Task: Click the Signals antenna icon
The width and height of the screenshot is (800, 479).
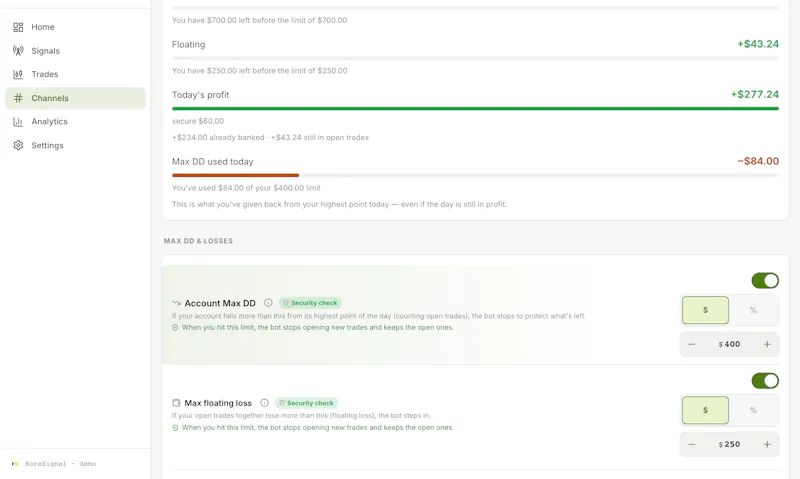Action: coord(18,51)
